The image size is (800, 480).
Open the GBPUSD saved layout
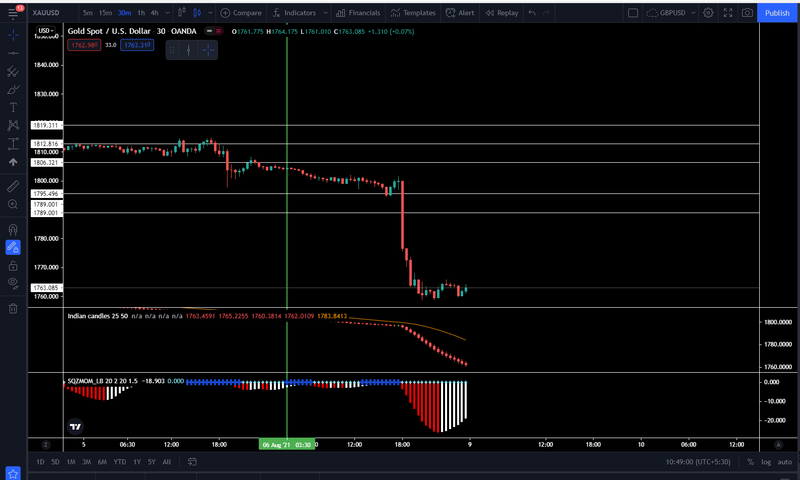click(x=666, y=13)
